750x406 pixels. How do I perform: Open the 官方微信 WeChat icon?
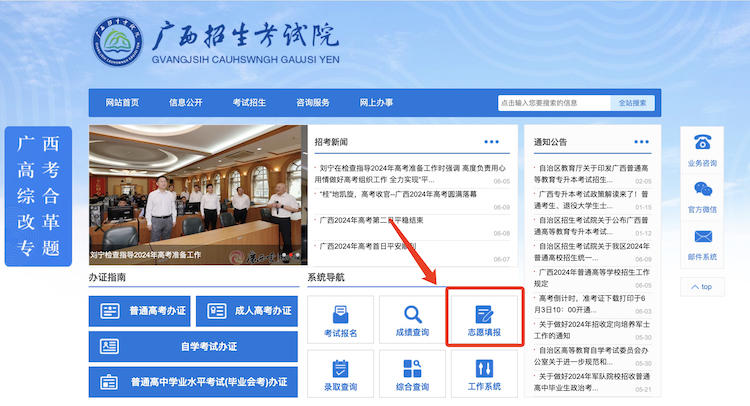point(702,190)
